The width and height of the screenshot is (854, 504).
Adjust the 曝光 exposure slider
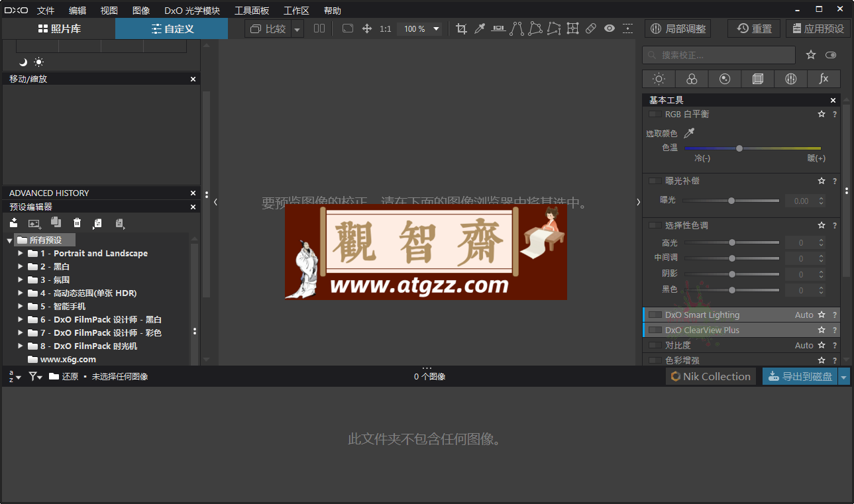731,201
